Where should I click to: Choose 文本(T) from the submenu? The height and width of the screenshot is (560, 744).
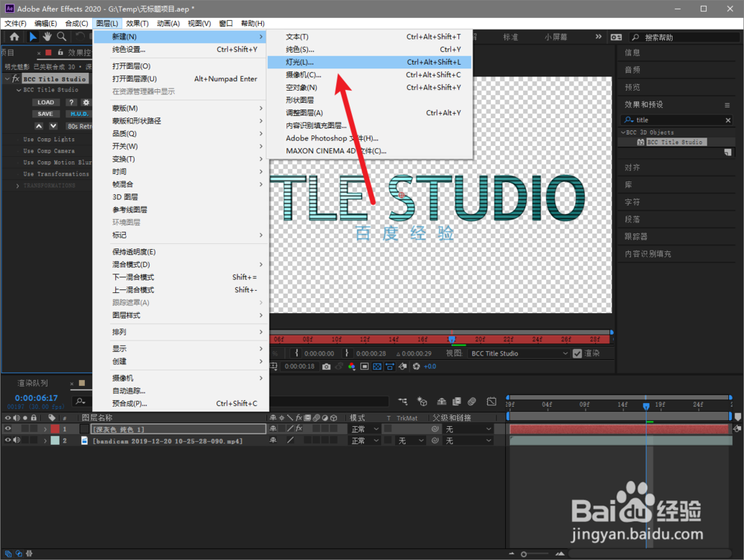tap(369, 36)
